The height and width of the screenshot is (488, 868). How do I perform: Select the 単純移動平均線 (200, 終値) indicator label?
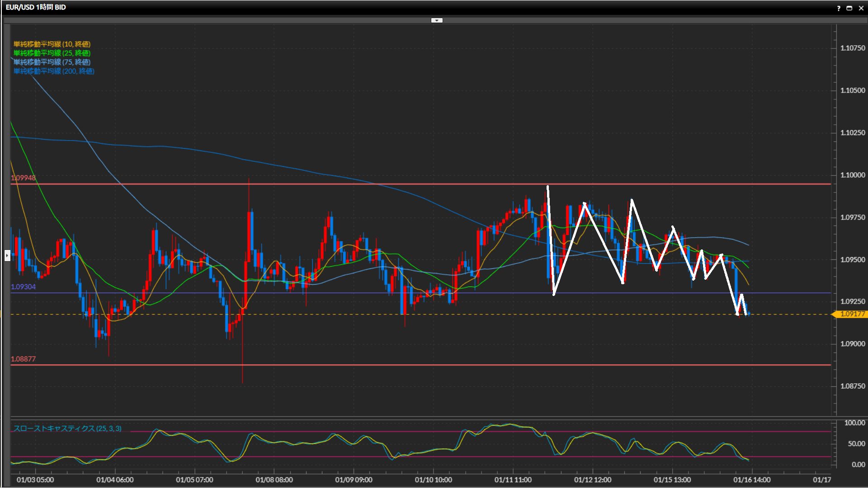(53, 71)
